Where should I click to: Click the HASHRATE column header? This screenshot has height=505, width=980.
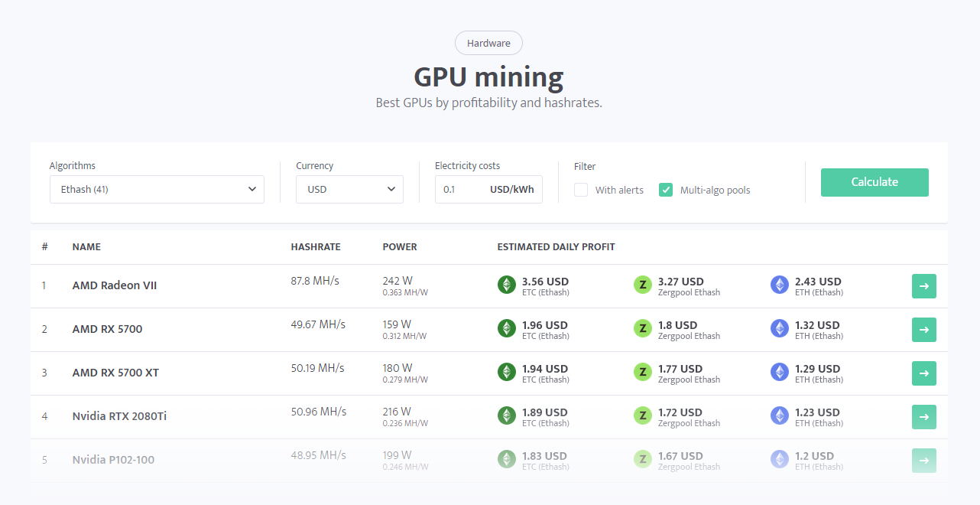tap(316, 247)
